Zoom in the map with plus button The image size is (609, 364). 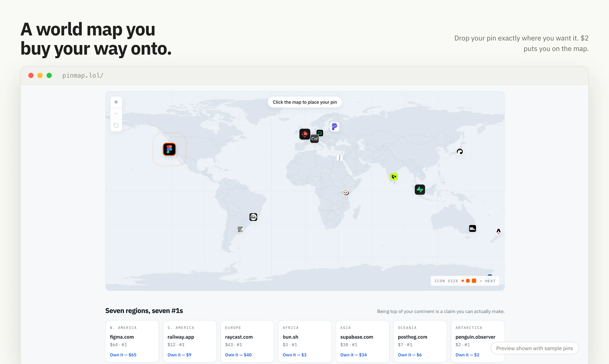click(x=116, y=102)
